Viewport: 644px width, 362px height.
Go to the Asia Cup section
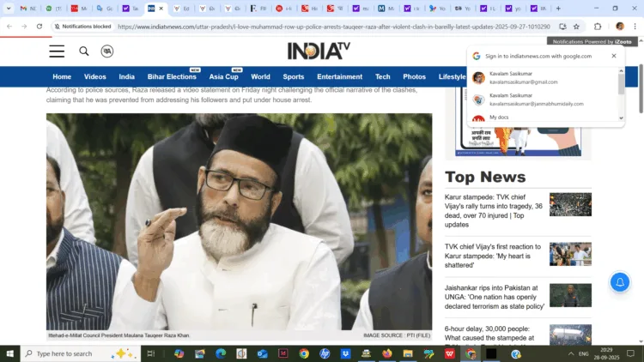coord(223,77)
